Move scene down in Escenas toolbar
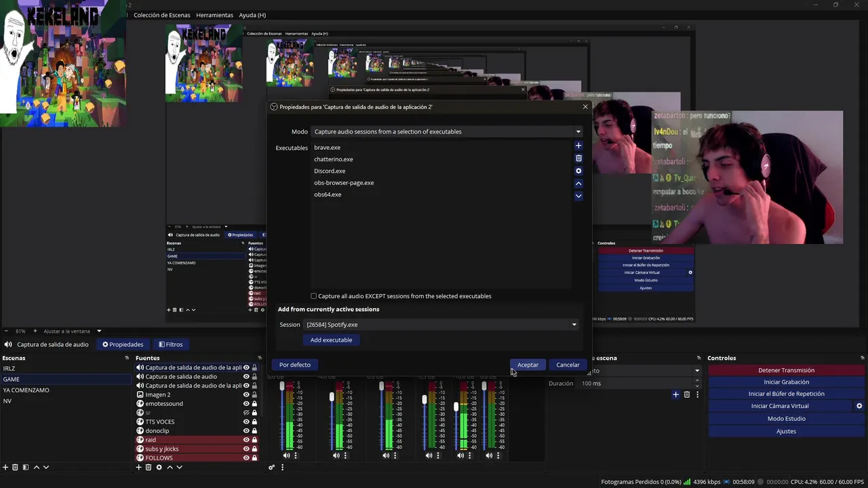The height and width of the screenshot is (488, 868). coord(46,467)
